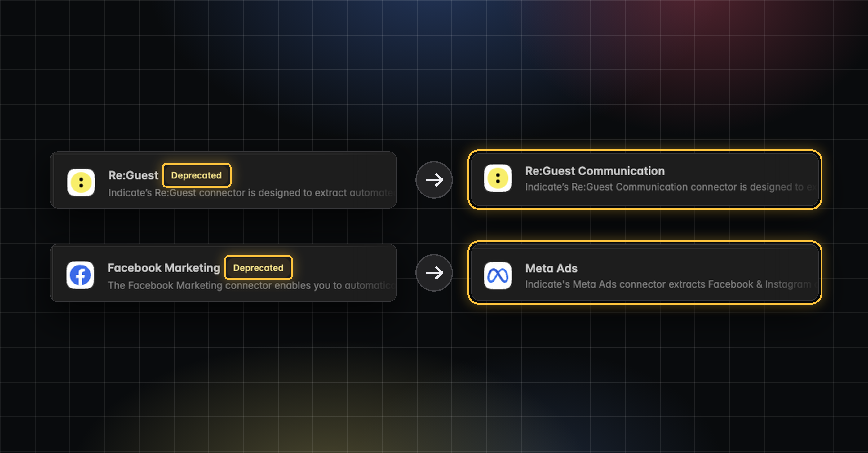Select the Re:Guest title text
Image resolution: width=868 pixels, height=453 pixels.
133,175
